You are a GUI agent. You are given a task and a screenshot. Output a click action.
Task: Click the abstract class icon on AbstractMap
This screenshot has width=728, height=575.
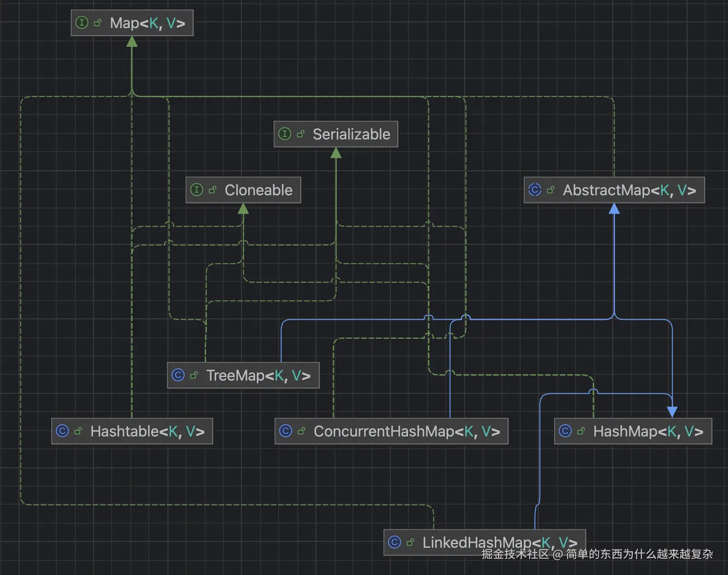pyautogui.click(x=535, y=190)
